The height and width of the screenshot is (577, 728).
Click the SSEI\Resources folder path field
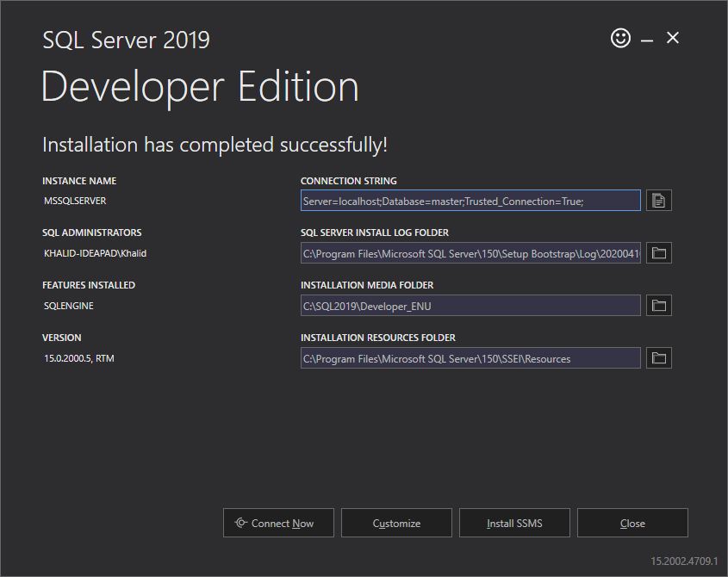[x=470, y=358]
